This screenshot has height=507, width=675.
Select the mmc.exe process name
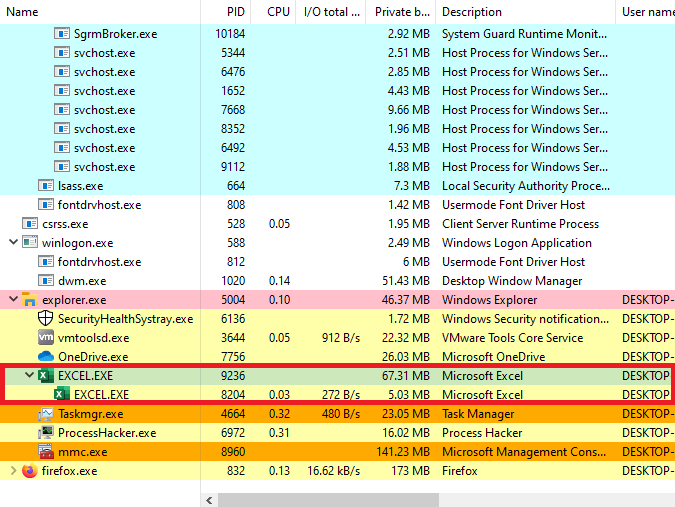[83, 451]
